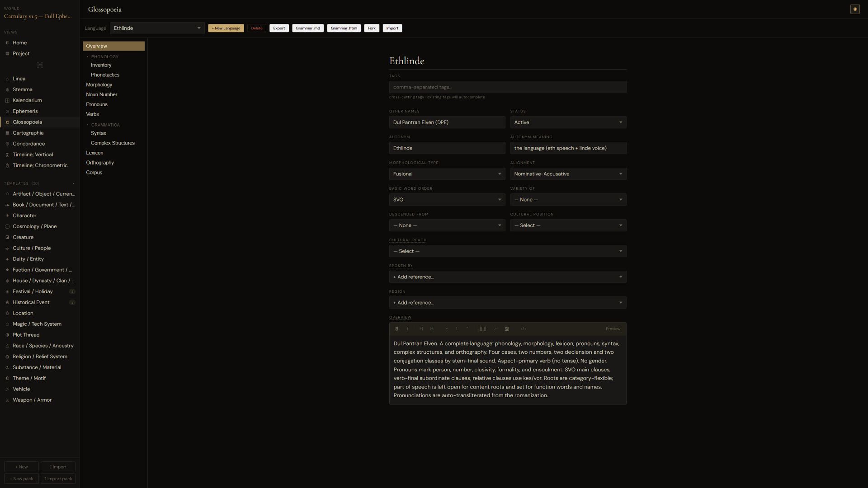
Task: Open the Kalendarium grid icon
Action: tap(7, 101)
